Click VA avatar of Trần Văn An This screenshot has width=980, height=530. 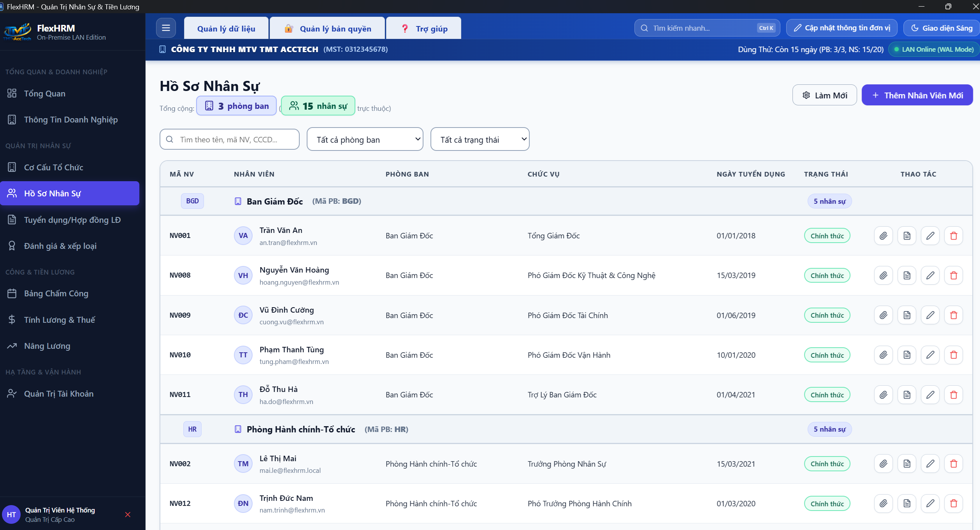pos(243,236)
